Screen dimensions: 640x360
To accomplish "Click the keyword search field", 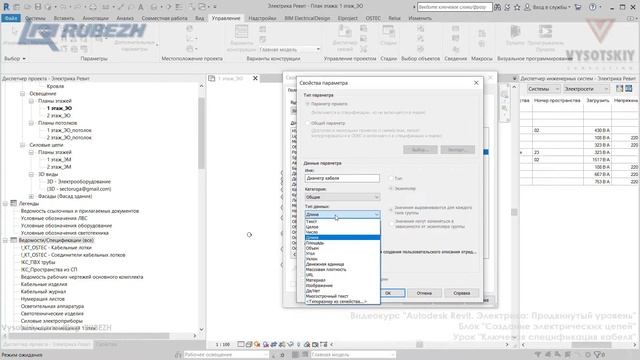I will pyautogui.click(x=454, y=7).
